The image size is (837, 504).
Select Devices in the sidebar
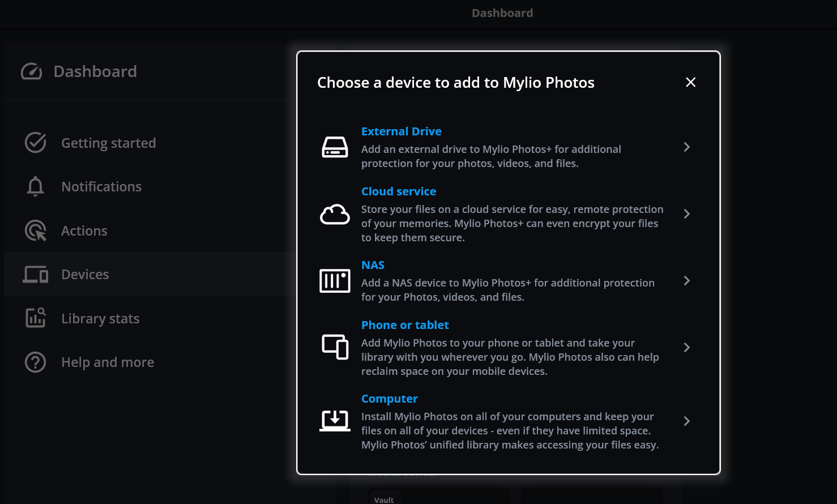[x=85, y=275]
